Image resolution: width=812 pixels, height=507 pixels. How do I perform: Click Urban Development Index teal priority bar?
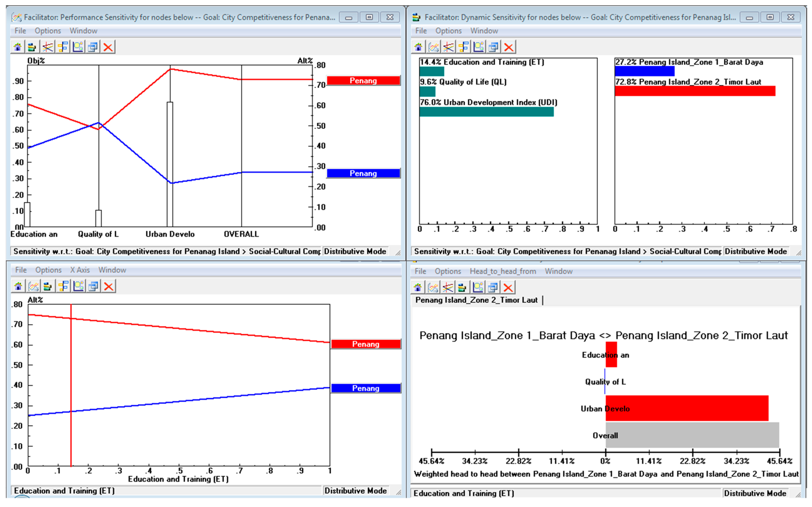pyautogui.click(x=486, y=112)
